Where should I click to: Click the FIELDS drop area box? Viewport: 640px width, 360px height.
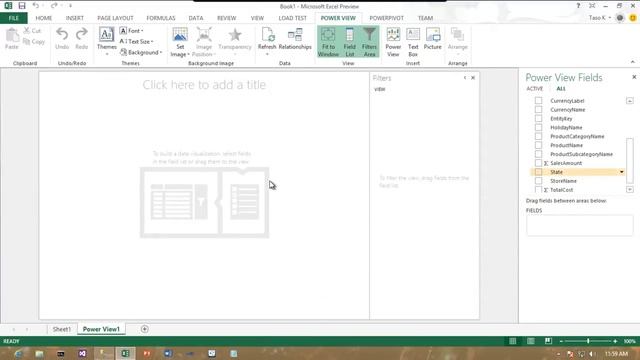click(x=580, y=225)
